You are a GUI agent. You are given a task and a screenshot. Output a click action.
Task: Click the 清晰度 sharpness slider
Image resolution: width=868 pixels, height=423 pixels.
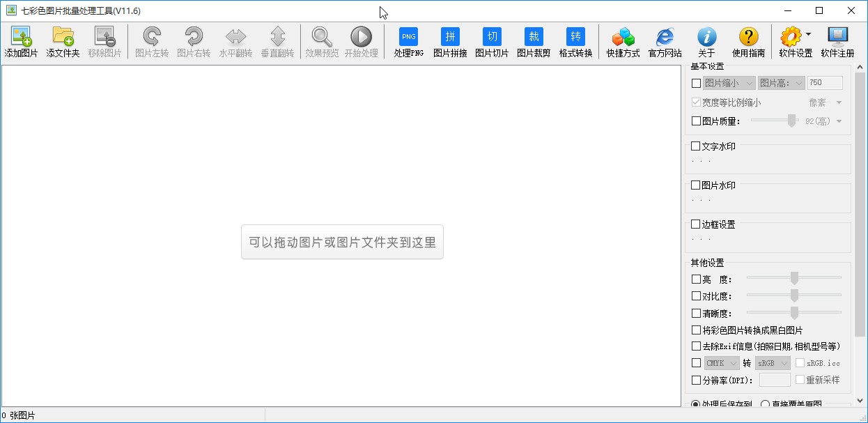794,313
